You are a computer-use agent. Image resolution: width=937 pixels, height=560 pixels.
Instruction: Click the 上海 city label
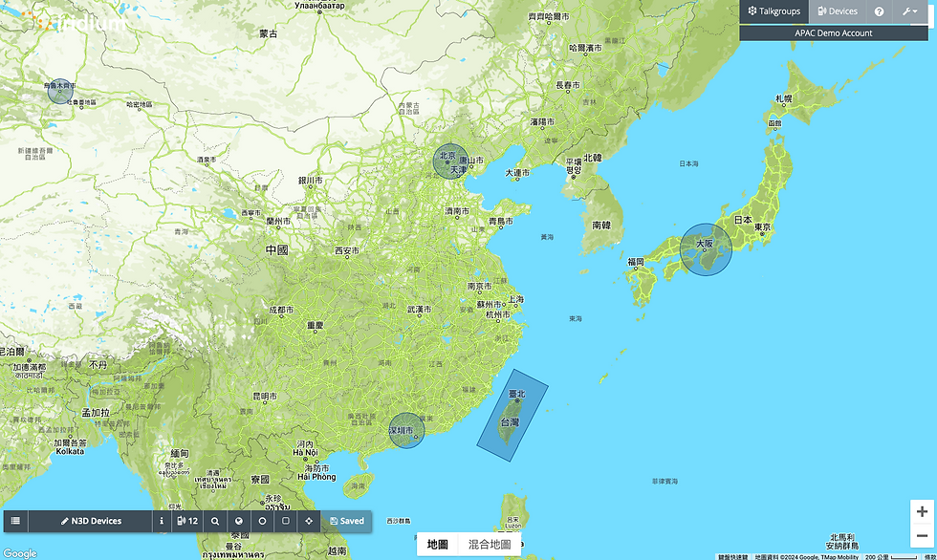[515, 299]
